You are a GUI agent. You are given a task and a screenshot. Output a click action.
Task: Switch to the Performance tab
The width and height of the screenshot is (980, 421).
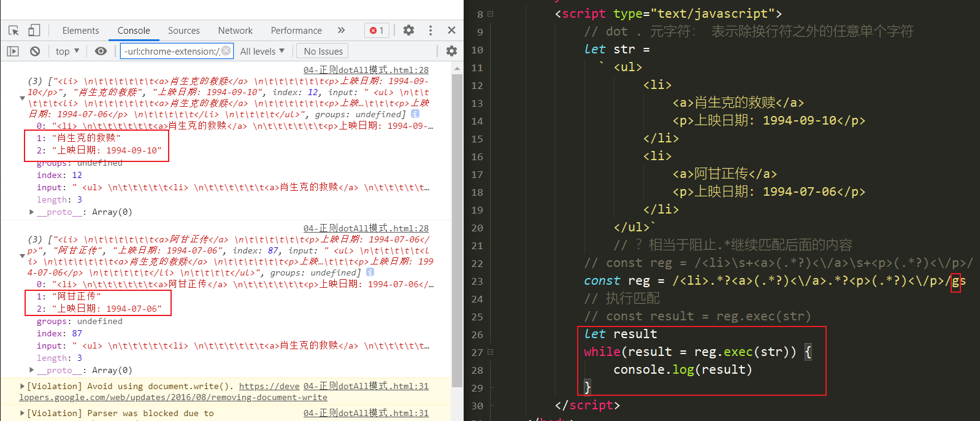[296, 30]
